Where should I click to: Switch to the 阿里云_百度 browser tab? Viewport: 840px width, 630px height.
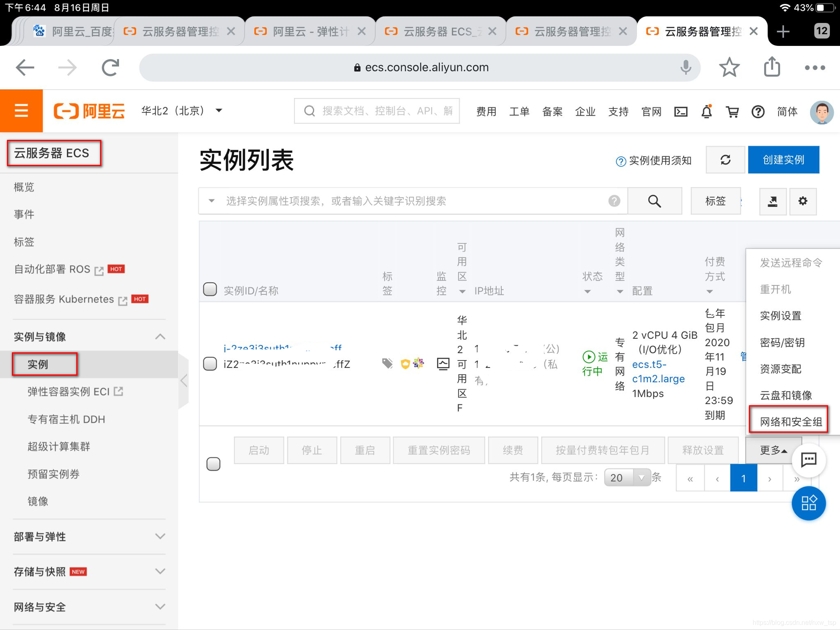pyautogui.click(x=74, y=31)
